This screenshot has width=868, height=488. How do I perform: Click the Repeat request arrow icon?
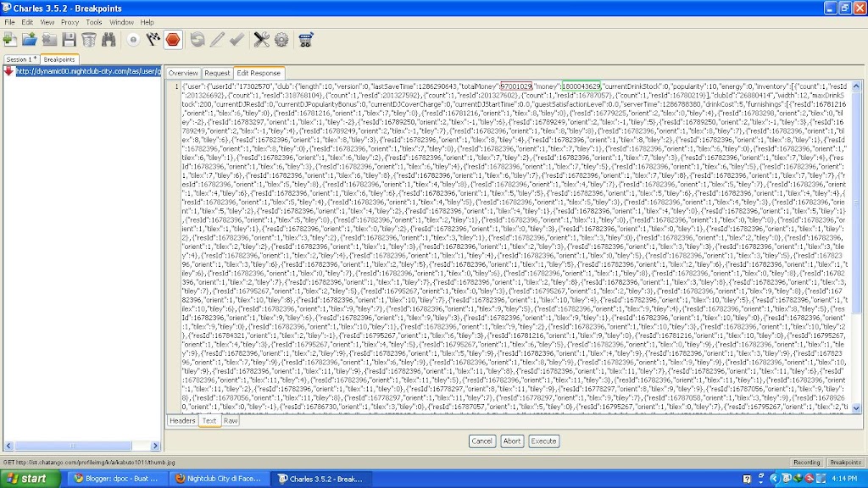pyautogui.click(x=197, y=39)
